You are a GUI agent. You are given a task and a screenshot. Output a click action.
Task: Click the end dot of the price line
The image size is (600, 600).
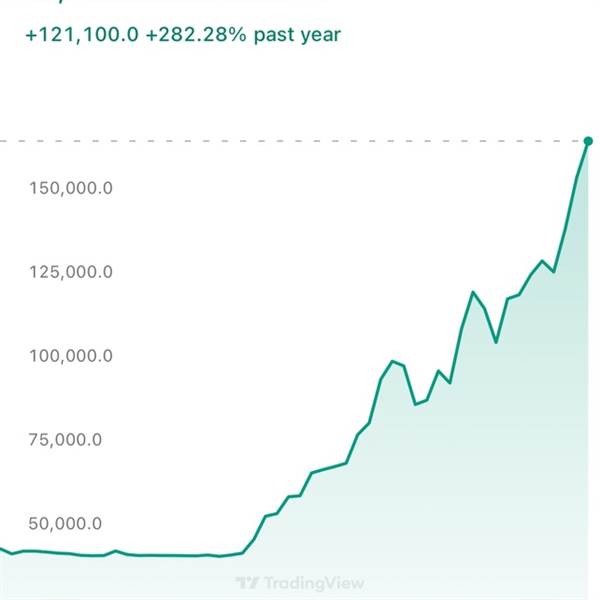pos(587,142)
